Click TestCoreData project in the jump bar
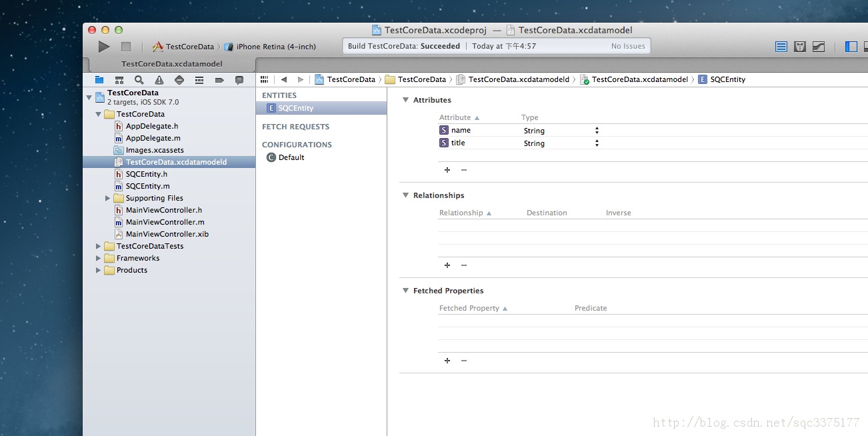This screenshot has width=868, height=436. pyautogui.click(x=345, y=79)
